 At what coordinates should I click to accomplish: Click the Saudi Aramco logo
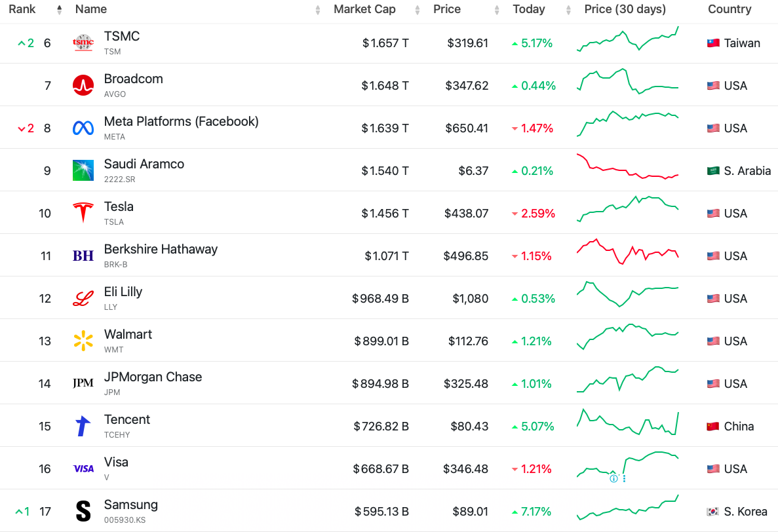tap(83, 171)
